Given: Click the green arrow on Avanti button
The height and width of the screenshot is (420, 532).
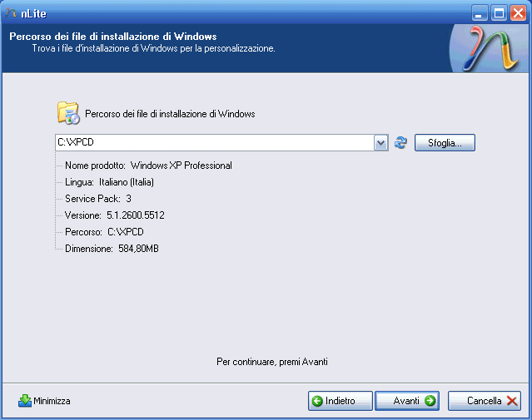Looking at the screenshot, I should [430, 401].
